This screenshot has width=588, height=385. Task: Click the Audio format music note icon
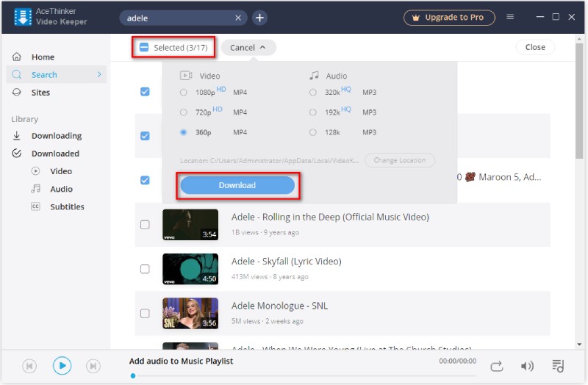click(x=314, y=76)
